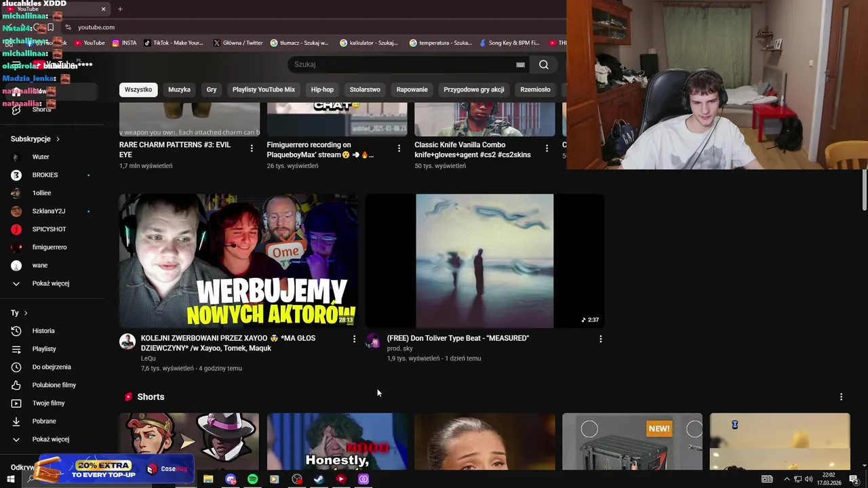Open options menu for Fimiguerrero recording video
This screenshot has height=488, width=868.
(399, 148)
